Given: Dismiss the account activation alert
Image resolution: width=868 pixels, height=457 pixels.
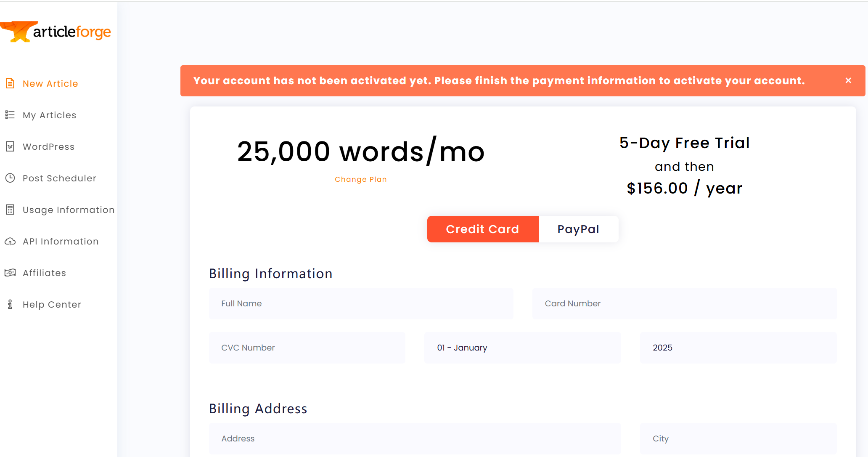Looking at the screenshot, I should (x=848, y=80).
